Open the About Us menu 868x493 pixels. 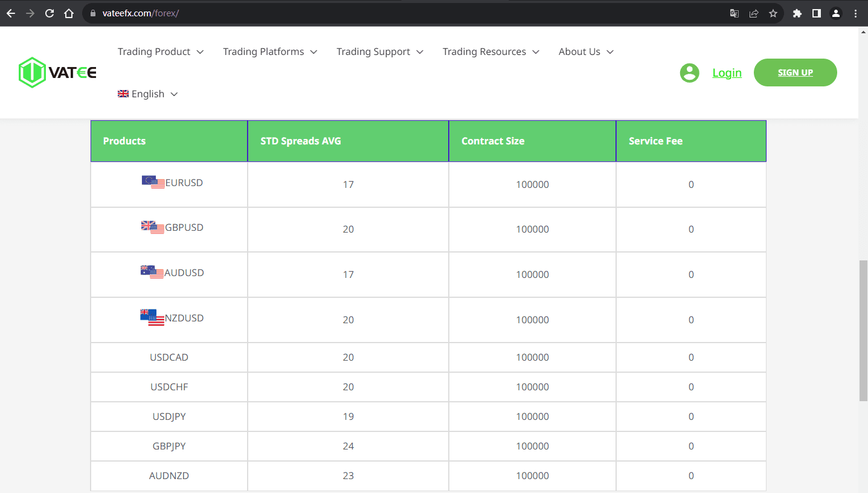tap(586, 52)
